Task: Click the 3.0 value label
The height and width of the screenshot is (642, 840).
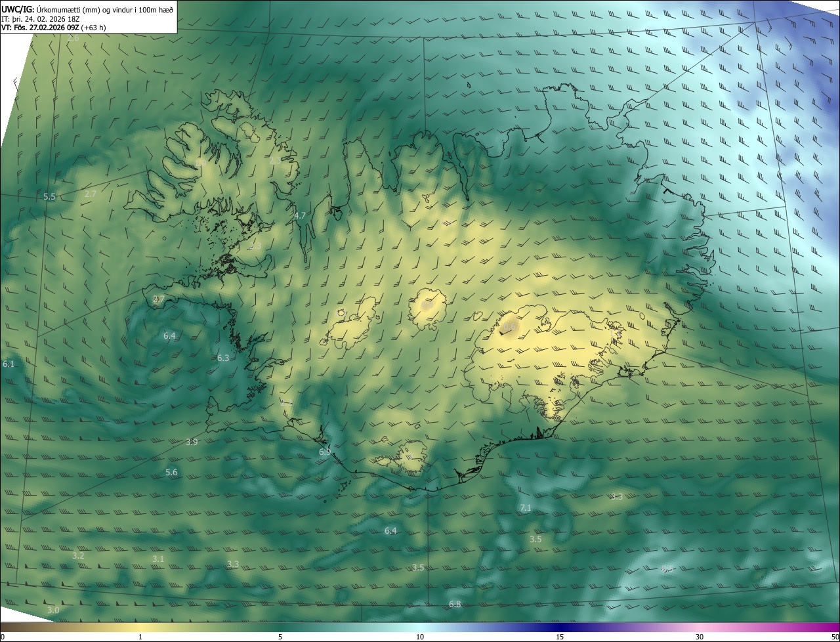Action: click(x=53, y=610)
